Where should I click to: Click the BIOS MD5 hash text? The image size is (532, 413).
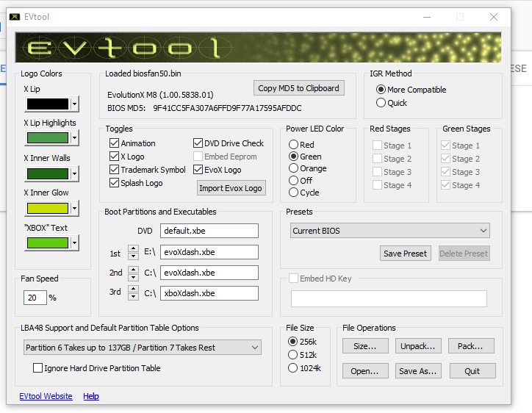click(x=227, y=108)
